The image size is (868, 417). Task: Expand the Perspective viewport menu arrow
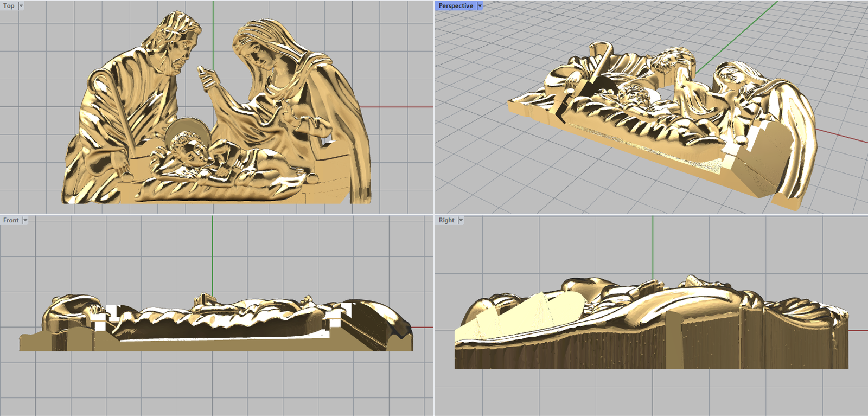pos(480,6)
